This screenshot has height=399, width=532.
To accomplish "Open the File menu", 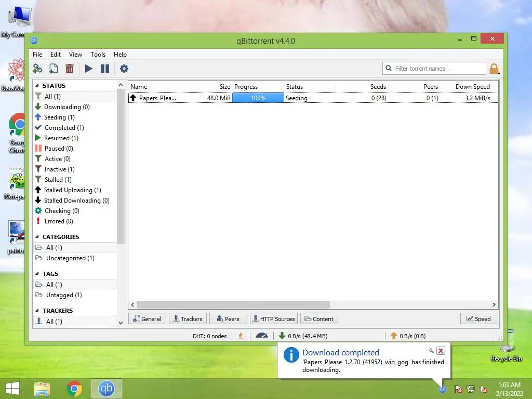I will (x=37, y=54).
